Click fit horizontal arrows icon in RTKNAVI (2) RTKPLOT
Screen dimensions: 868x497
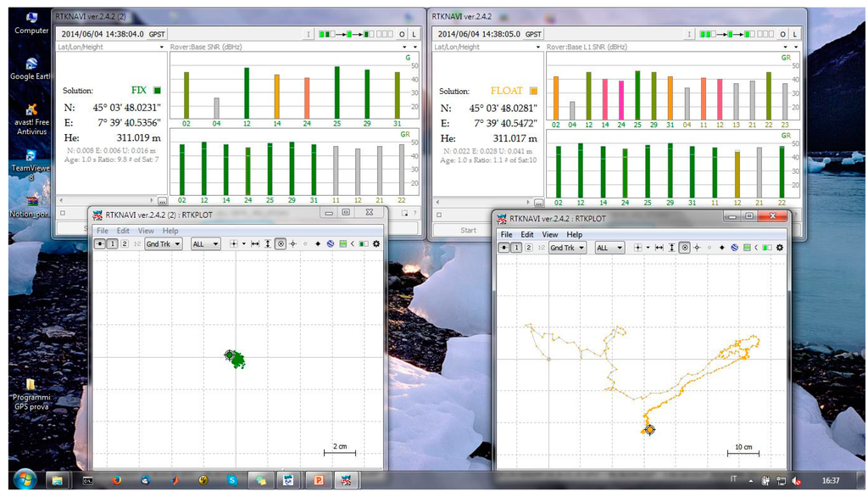point(255,244)
